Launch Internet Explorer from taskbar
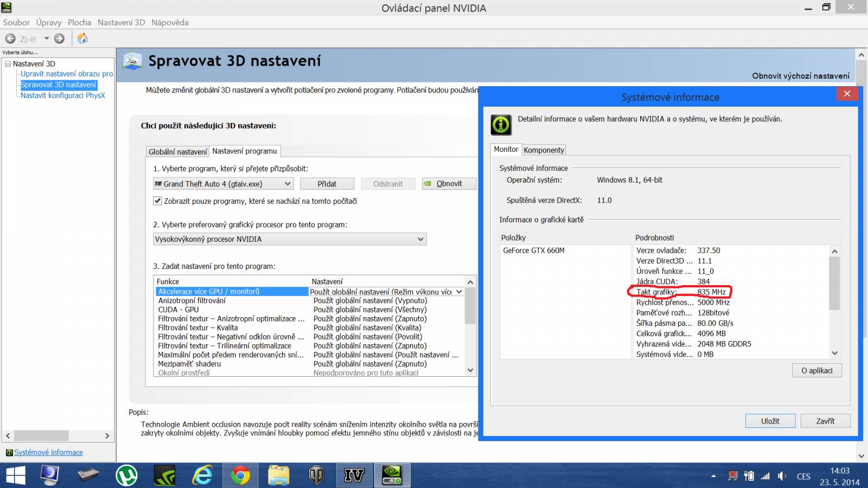 pos(203,476)
